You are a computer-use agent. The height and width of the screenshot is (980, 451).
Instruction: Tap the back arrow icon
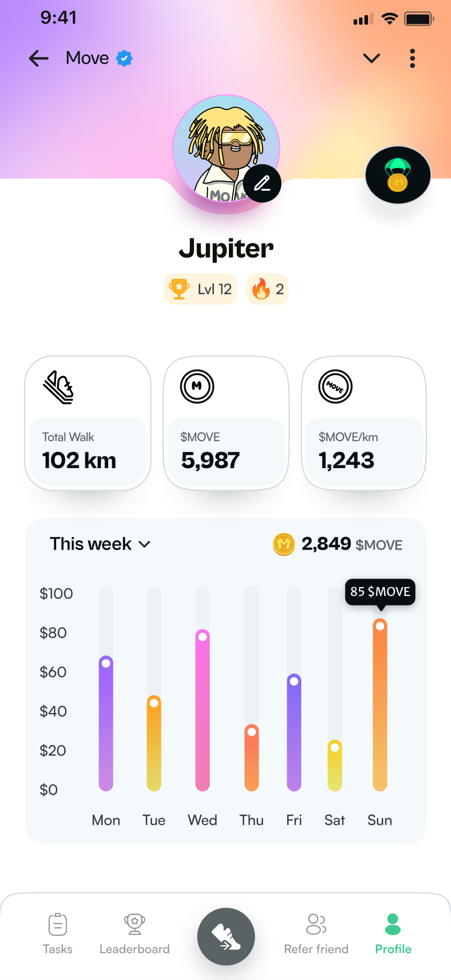point(39,58)
